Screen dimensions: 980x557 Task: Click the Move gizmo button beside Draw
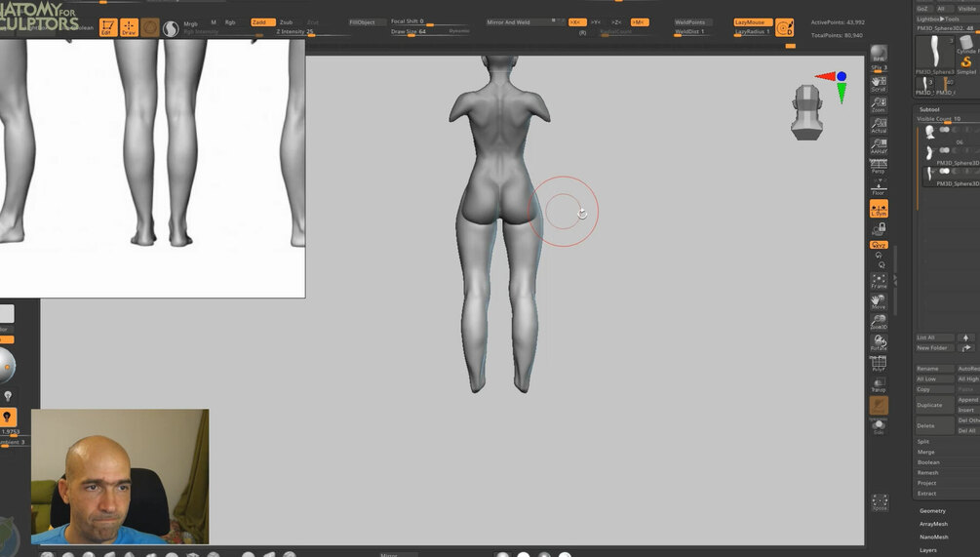[149, 27]
